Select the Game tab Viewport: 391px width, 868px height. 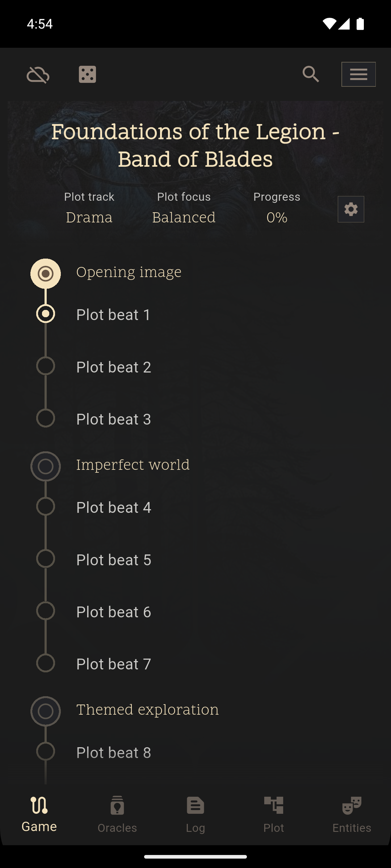[39, 814]
